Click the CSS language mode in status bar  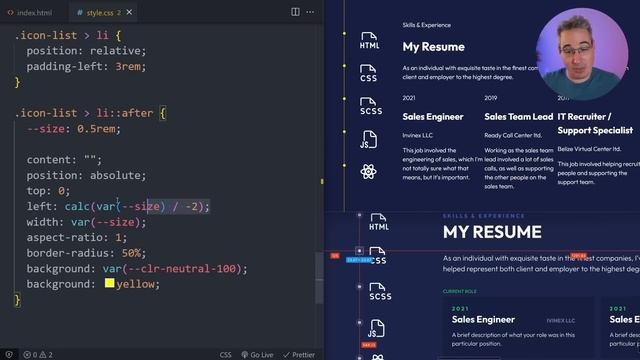[x=225, y=355]
